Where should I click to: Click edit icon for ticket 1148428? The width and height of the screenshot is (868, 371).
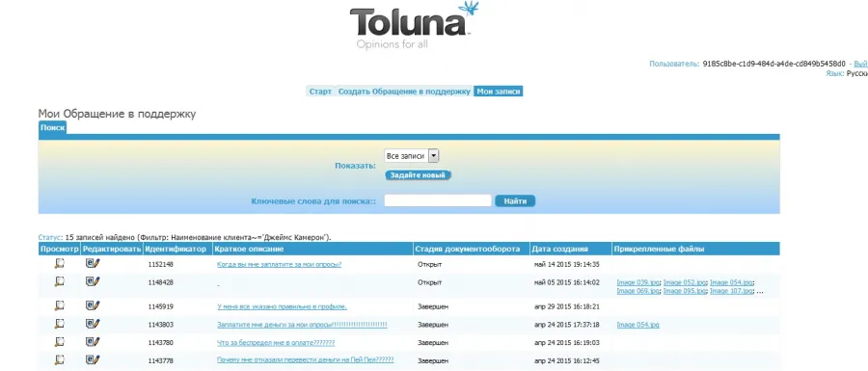coord(93,281)
